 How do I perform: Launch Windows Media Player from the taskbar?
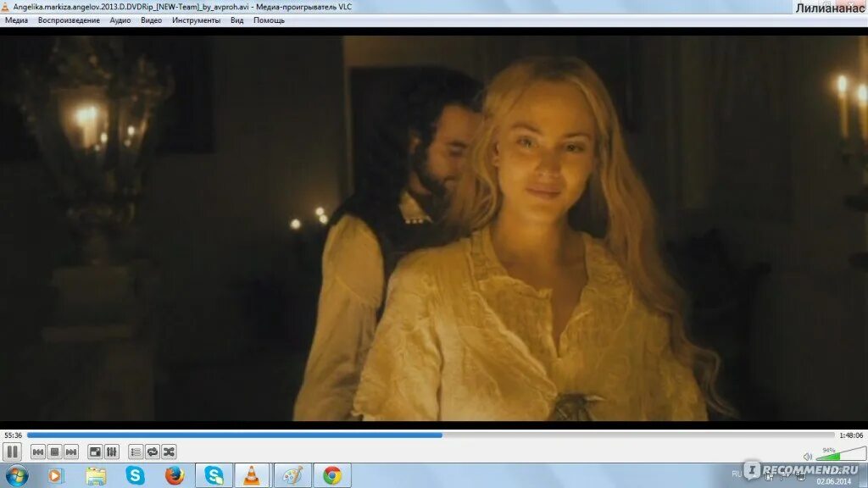point(55,476)
